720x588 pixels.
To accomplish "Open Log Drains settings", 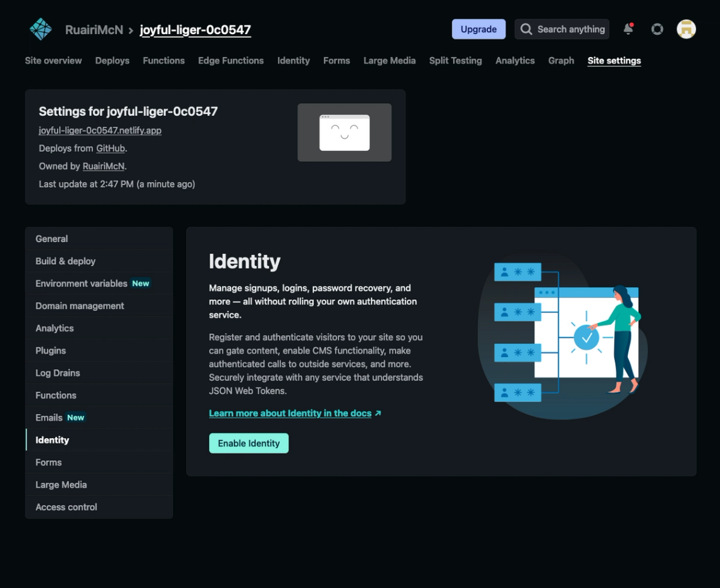I will click(x=99, y=373).
